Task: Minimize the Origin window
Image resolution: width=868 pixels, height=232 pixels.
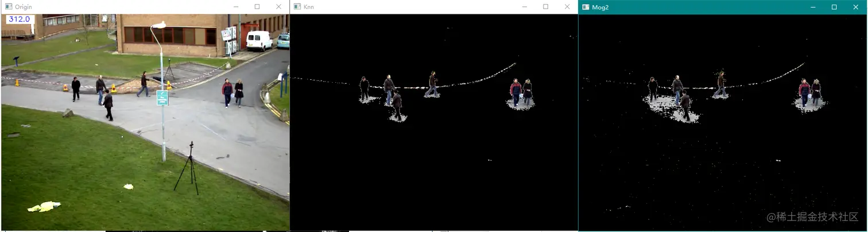Action: pyautogui.click(x=235, y=7)
